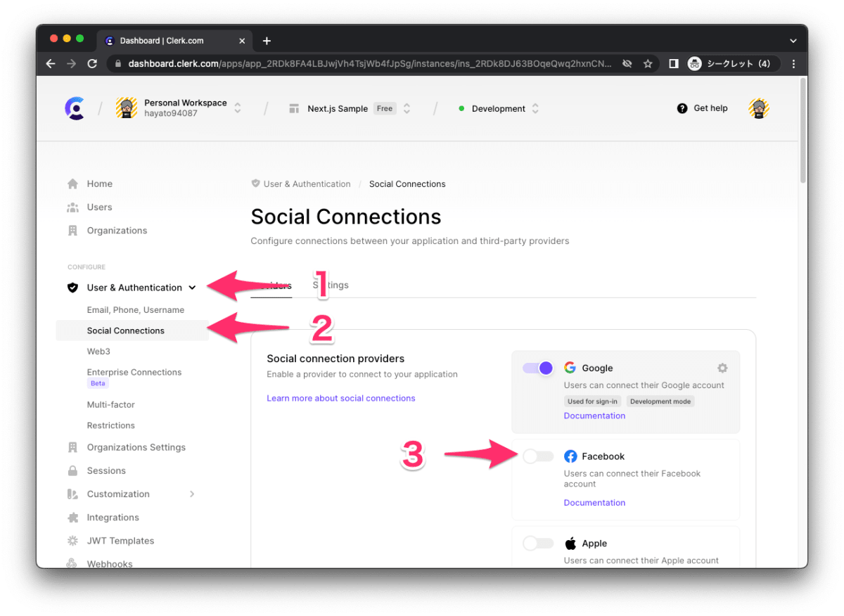844x616 pixels.
Task: Open the user avatar in top right
Action: (759, 108)
